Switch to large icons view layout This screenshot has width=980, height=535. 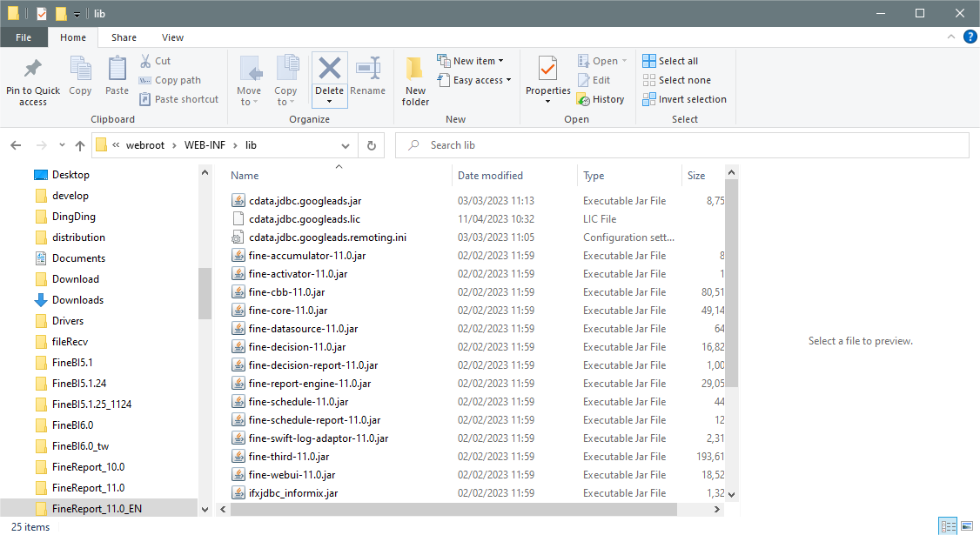click(967, 525)
